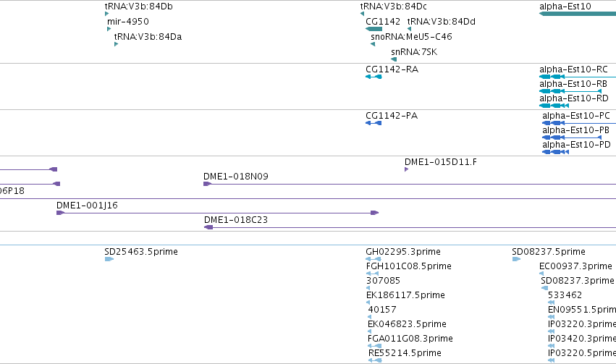Click the alpha-Est10-PD label
Screen dimensions: 616x364
[576, 145]
